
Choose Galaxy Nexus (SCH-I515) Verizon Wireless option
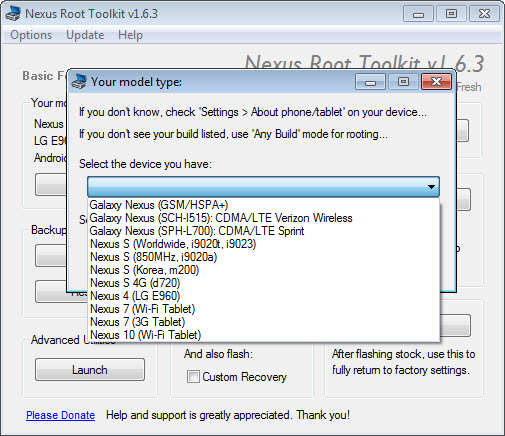(x=263, y=218)
